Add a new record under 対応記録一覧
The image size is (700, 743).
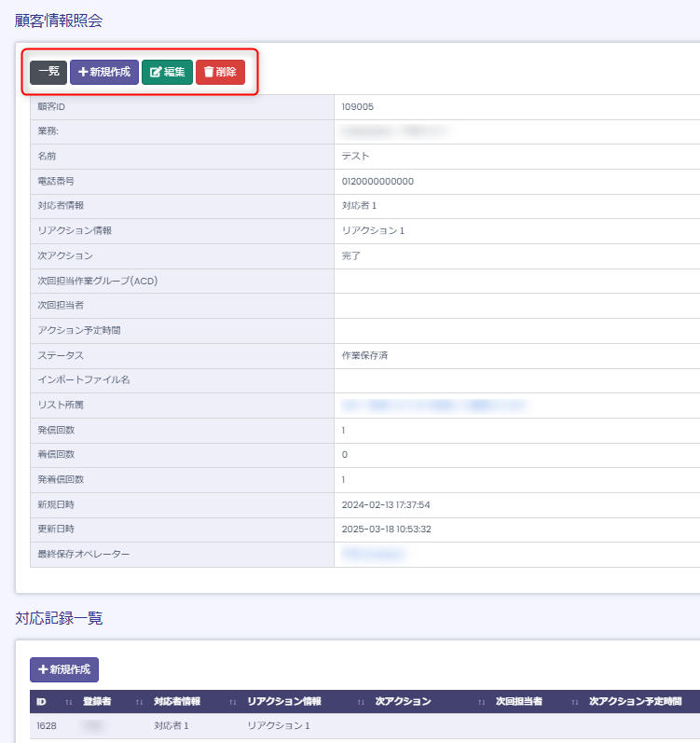click(x=64, y=669)
